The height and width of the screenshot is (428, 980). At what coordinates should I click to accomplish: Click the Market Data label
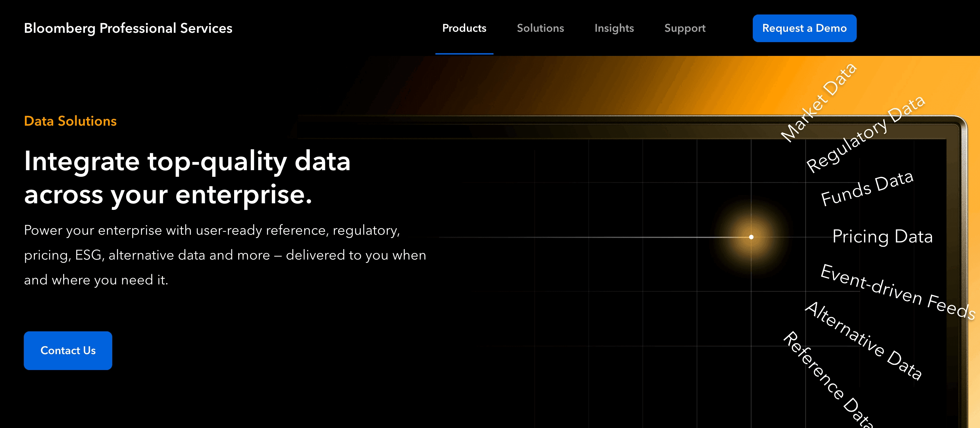[x=819, y=102]
